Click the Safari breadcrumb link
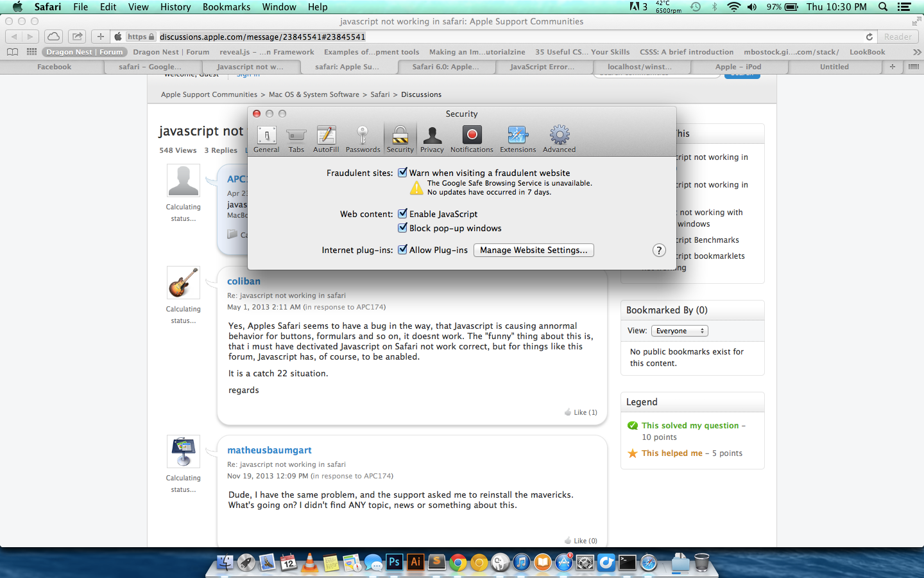This screenshot has width=924, height=578. 380,94
